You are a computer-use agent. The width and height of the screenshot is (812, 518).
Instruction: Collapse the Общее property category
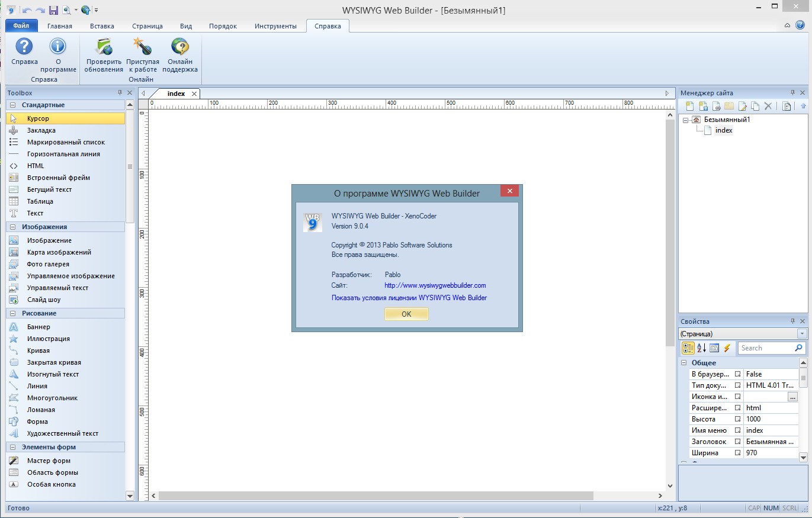coord(683,363)
